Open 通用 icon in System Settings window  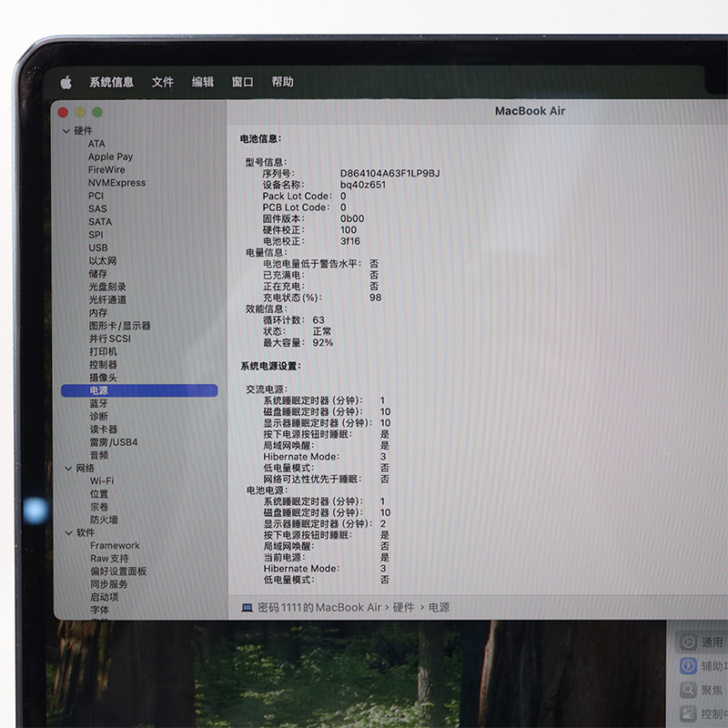click(x=689, y=642)
